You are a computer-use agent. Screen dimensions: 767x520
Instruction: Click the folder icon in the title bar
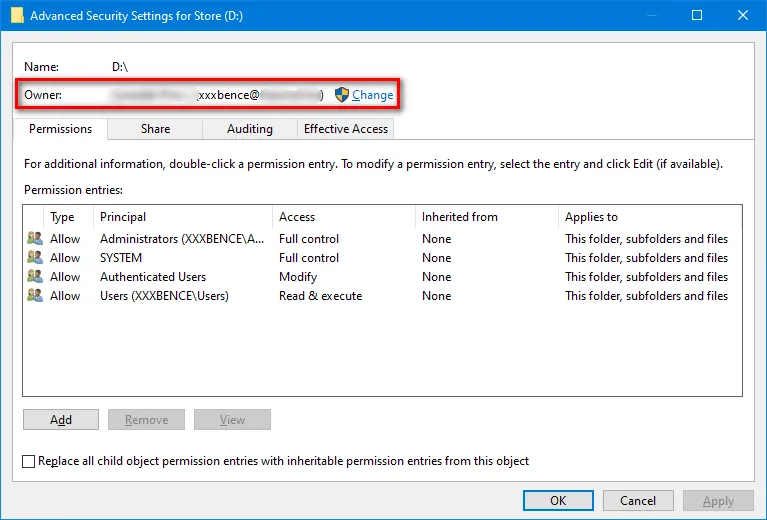[x=17, y=16]
